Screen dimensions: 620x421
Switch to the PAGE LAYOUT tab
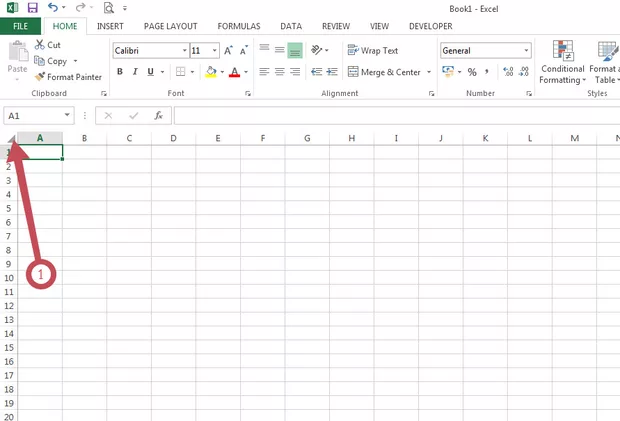pyautogui.click(x=170, y=26)
